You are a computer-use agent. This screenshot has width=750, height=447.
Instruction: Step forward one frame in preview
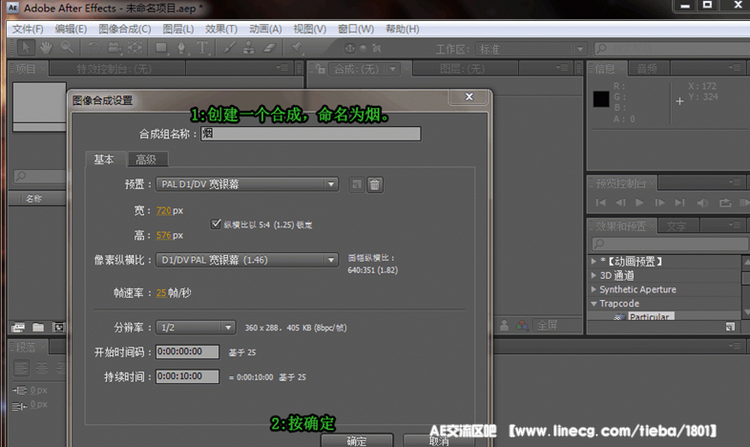coord(660,203)
